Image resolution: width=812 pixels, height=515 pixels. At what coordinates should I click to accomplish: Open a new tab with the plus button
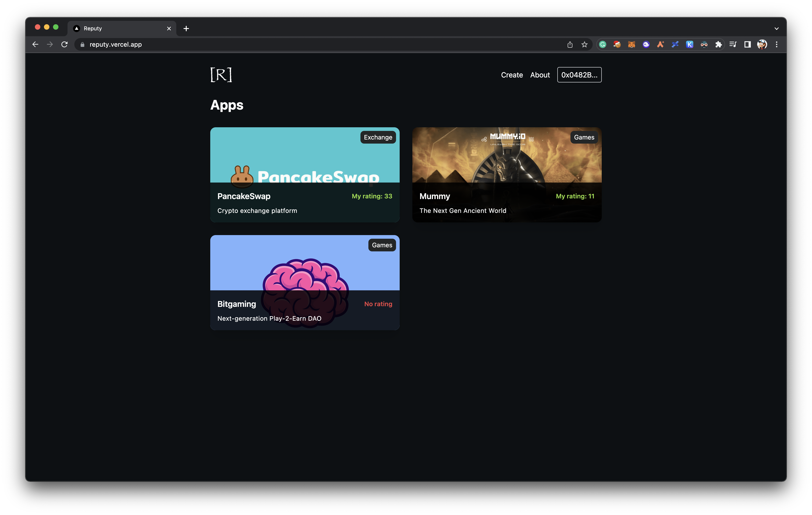[x=186, y=29]
